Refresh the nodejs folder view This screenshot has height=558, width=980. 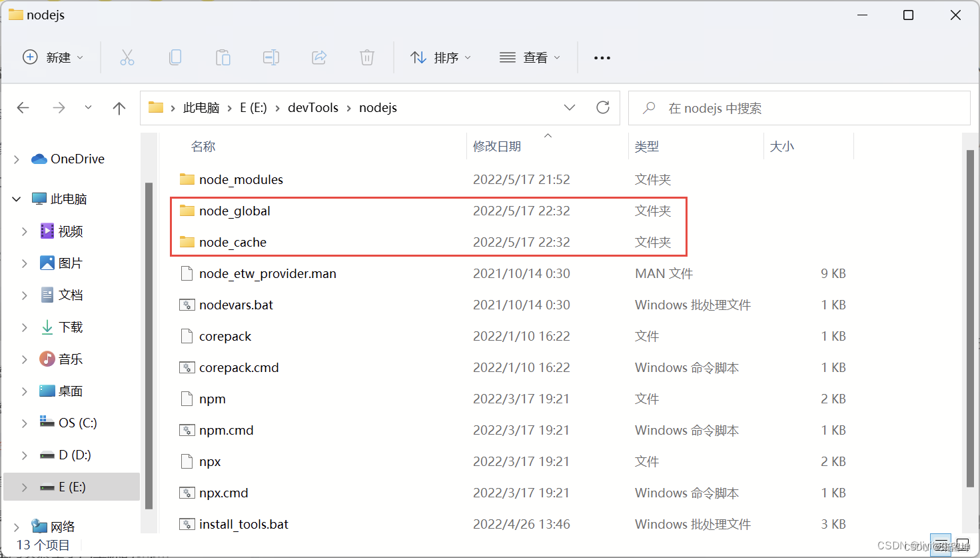pos(603,107)
